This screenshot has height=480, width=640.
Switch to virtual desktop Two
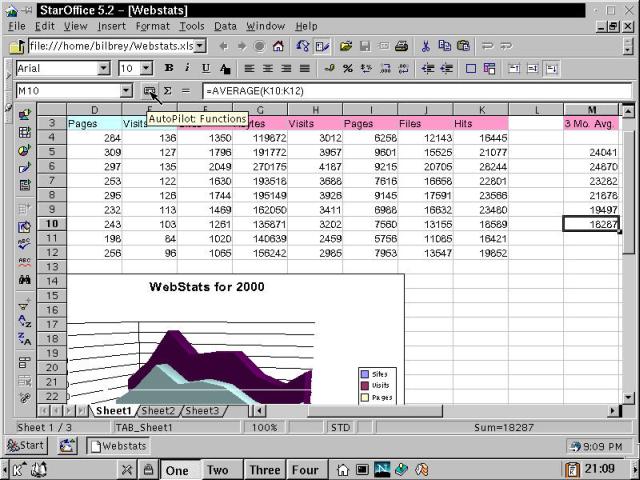(217, 470)
